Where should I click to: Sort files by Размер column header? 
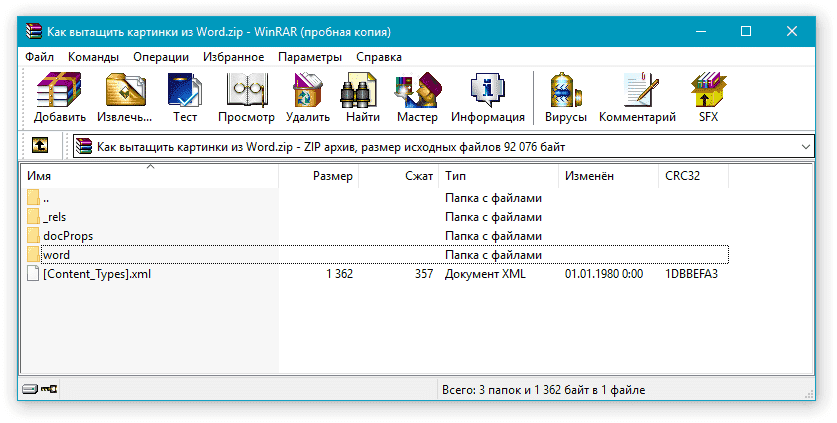[x=332, y=176]
